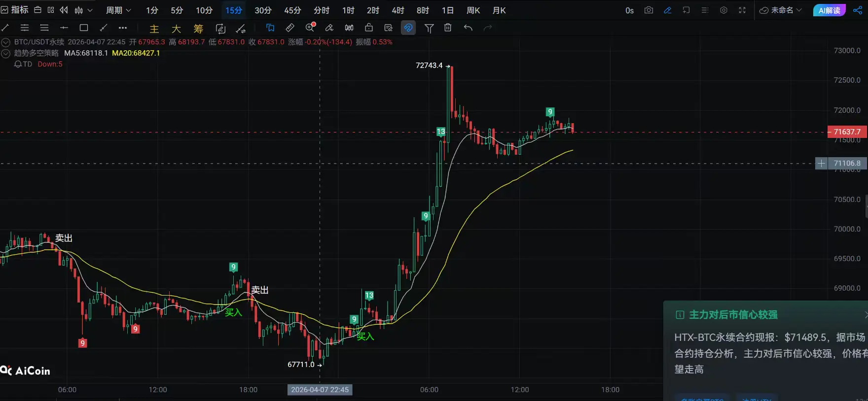Screen dimensions: 868x401
Task: Click the line-with-arrows drawing icon
Action: (241, 29)
